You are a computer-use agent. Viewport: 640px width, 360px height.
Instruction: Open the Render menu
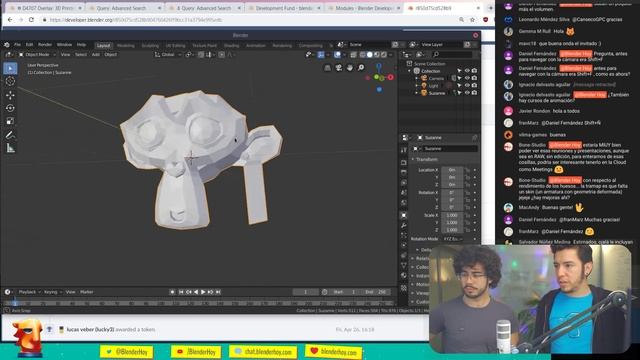tap(45, 45)
